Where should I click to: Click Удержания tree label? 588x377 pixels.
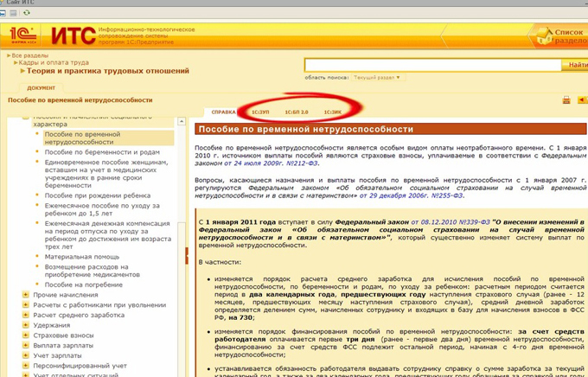point(51,325)
